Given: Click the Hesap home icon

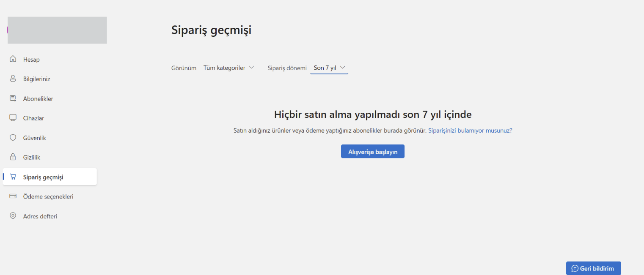Looking at the screenshot, I should pos(13,59).
